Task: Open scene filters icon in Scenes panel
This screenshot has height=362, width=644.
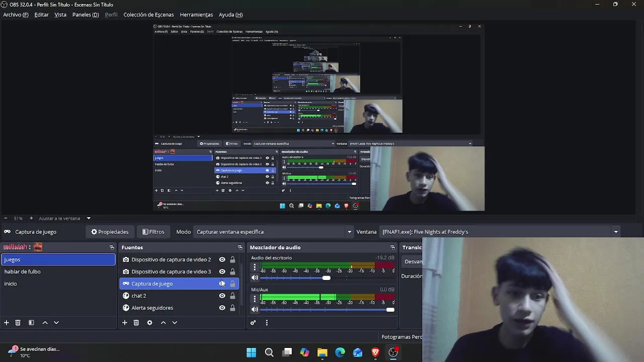Action: (x=31, y=323)
